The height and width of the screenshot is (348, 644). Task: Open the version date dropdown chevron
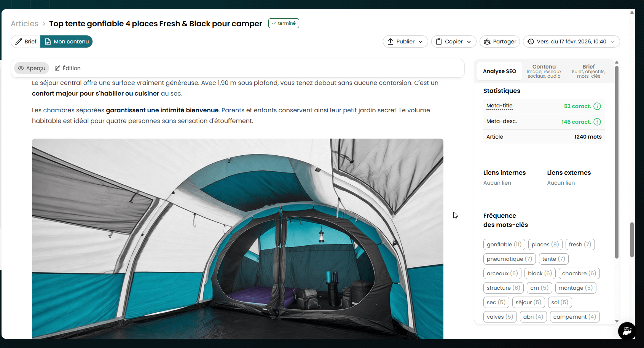tap(612, 42)
